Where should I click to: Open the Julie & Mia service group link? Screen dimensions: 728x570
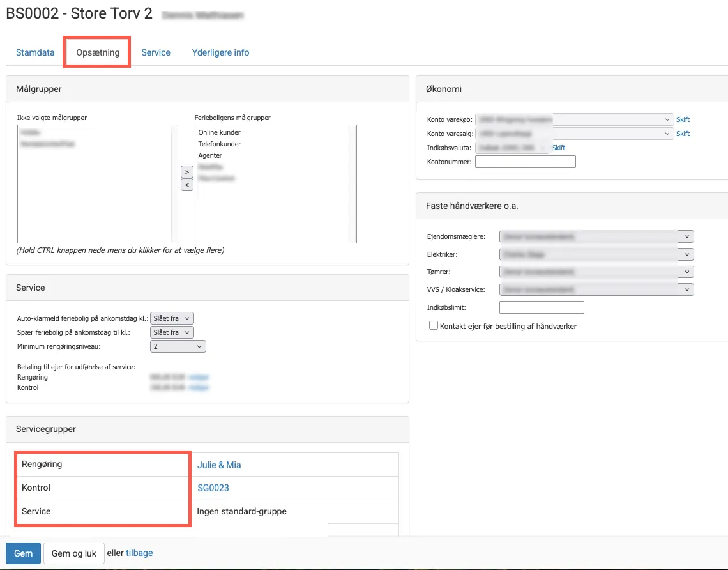click(x=219, y=465)
